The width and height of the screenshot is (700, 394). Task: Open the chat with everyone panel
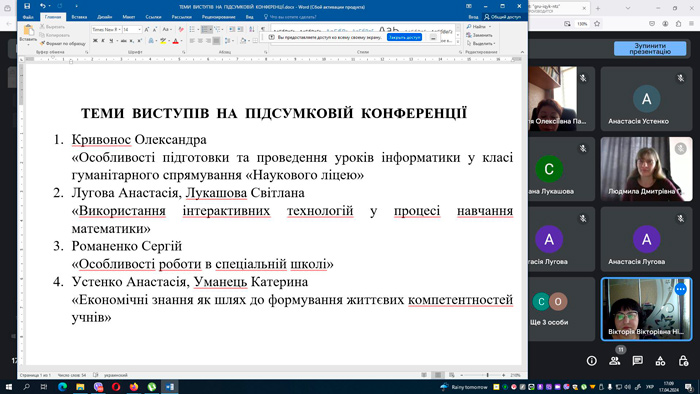[x=638, y=361]
